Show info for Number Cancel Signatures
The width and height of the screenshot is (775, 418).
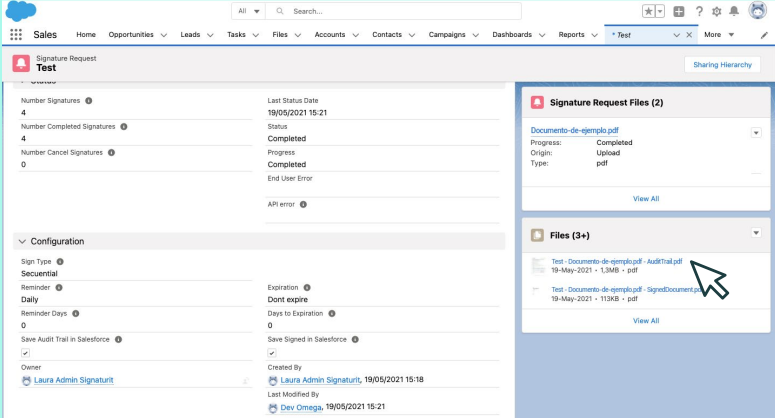click(111, 153)
